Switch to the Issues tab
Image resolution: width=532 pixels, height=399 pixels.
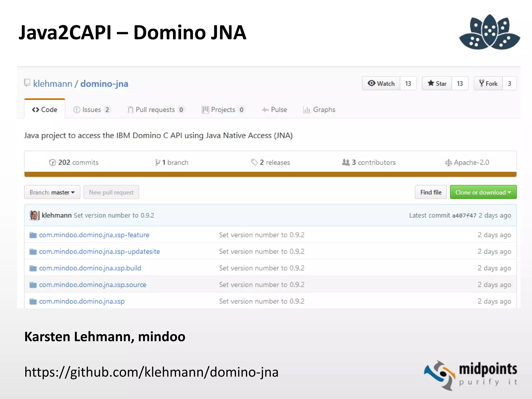[92, 110]
